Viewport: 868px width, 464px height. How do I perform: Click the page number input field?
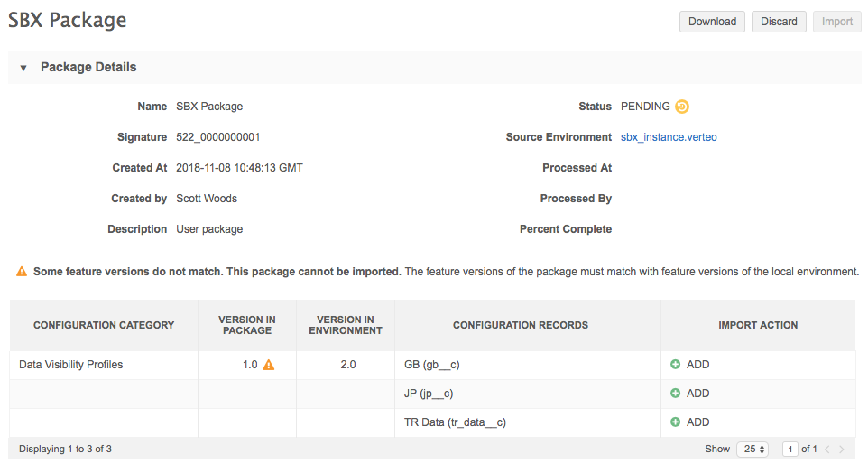(x=790, y=450)
